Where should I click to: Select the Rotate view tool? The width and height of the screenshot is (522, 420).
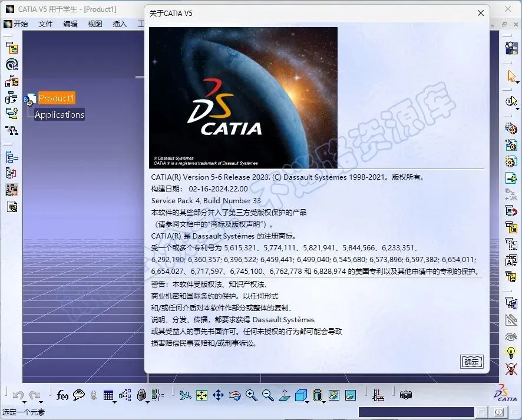click(x=235, y=395)
